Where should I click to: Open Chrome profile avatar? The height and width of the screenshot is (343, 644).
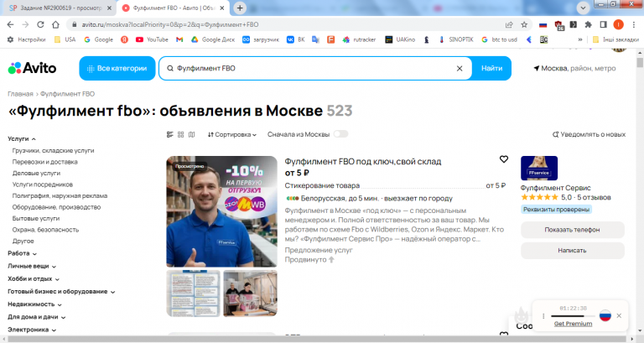618,24
